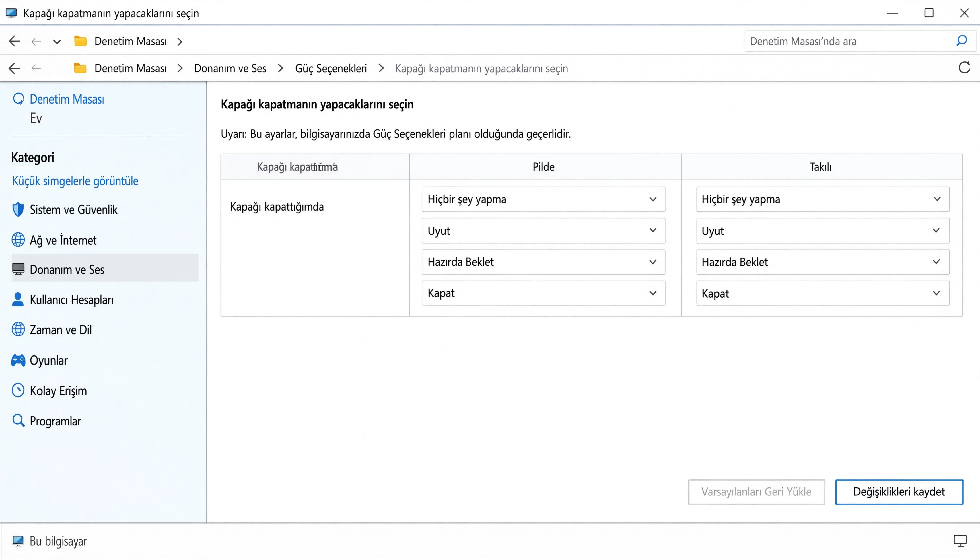Save with the 'Değişiklikleri kaydet' button

[899, 492]
